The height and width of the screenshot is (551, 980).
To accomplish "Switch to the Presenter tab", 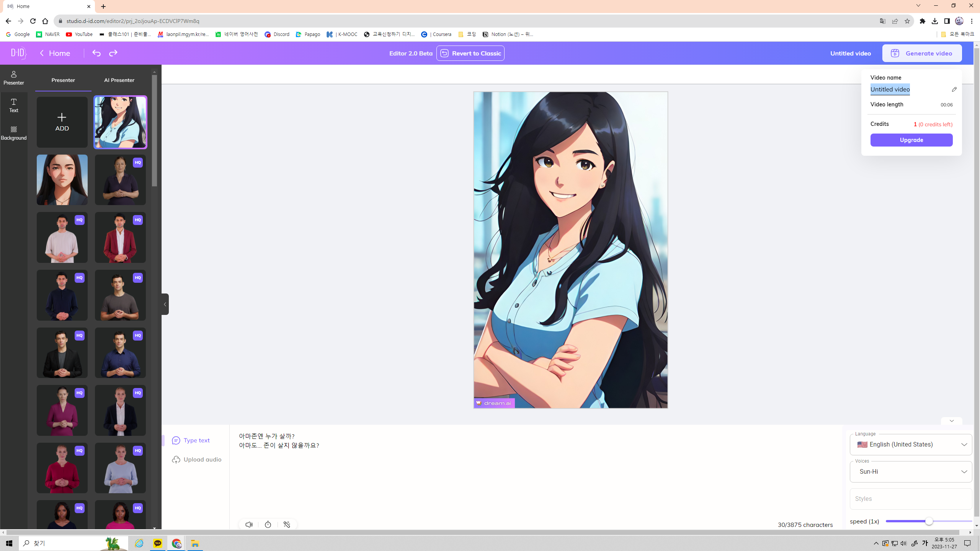I will pos(63,80).
